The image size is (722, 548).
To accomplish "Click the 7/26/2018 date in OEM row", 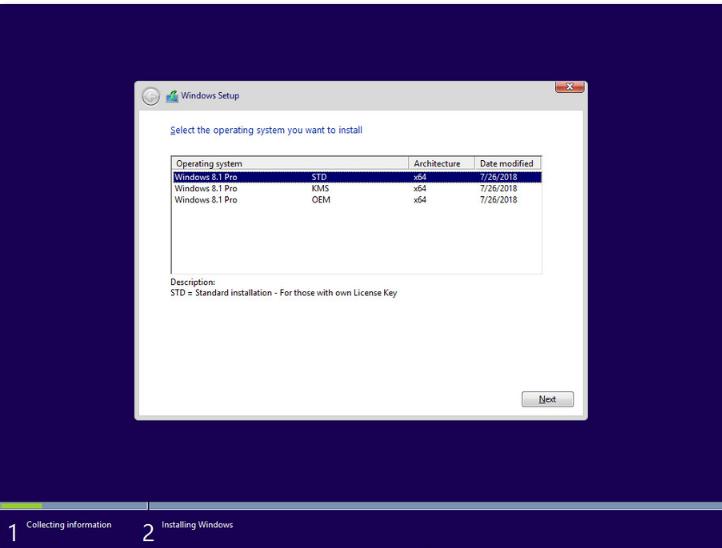I will 498,200.
